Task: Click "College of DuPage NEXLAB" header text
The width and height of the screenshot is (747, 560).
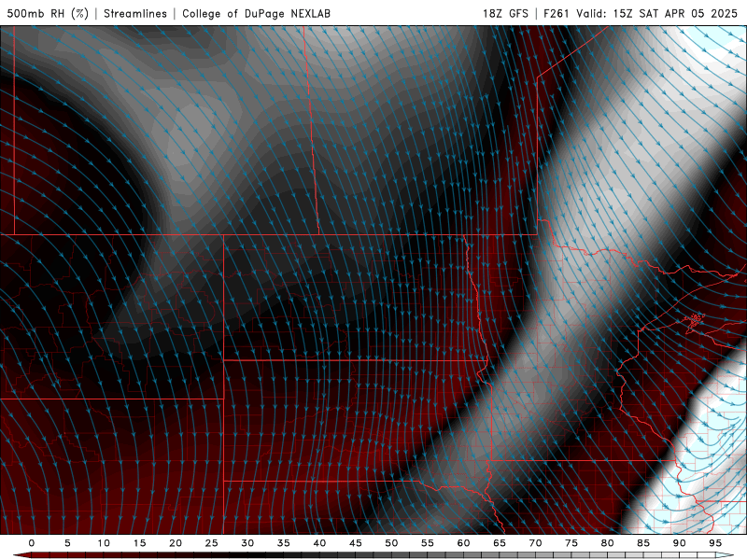Action: (x=256, y=13)
